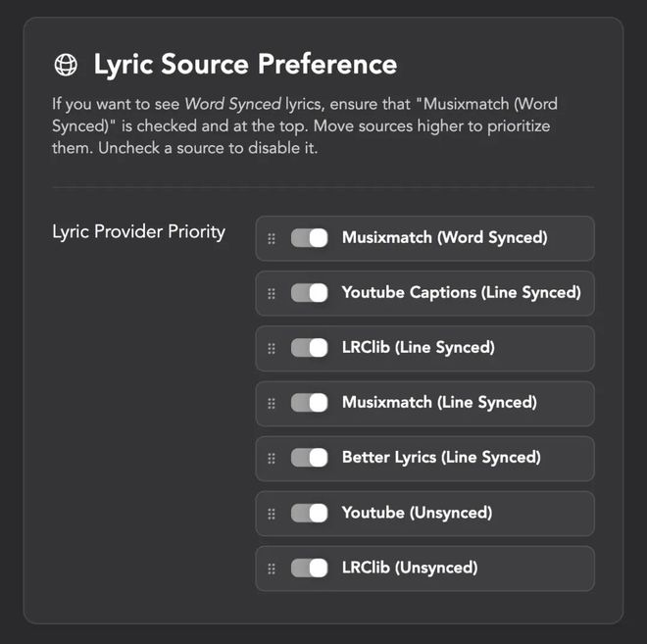Switch off the Youtube (Unsynced) source
This screenshot has width=647, height=644.
(309, 513)
